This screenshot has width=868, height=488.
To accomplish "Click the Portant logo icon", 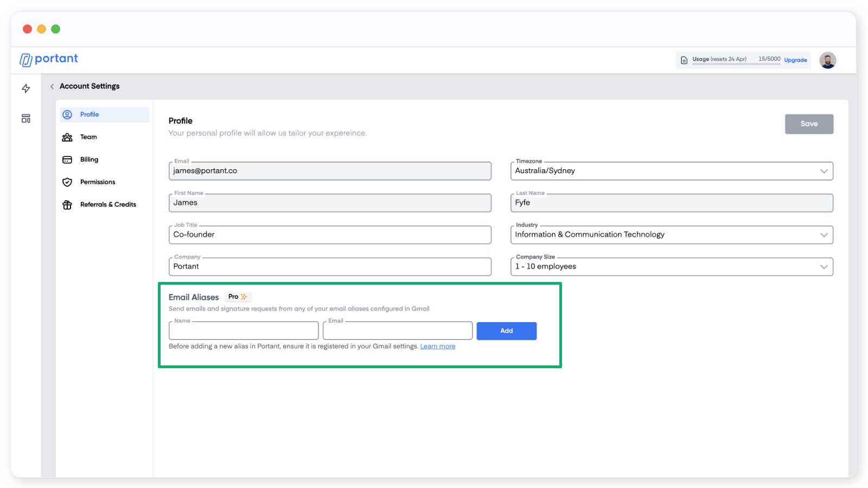I will pyautogui.click(x=25, y=59).
